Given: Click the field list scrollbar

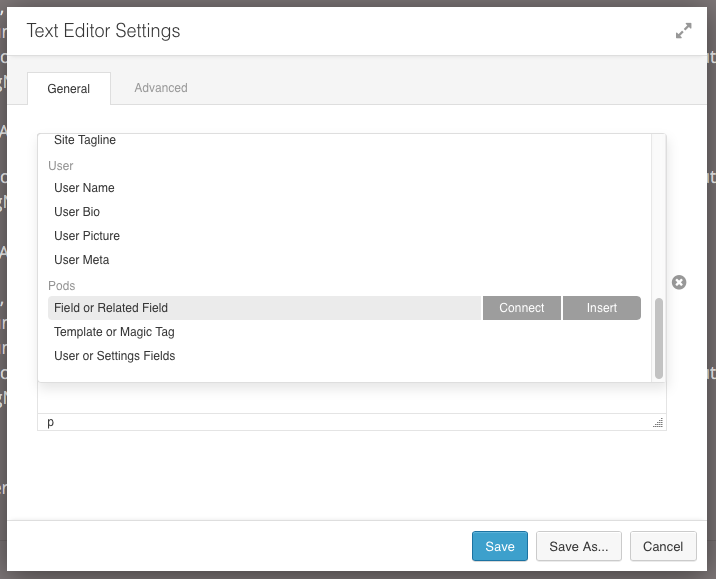Looking at the screenshot, I should (x=658, y=338).
